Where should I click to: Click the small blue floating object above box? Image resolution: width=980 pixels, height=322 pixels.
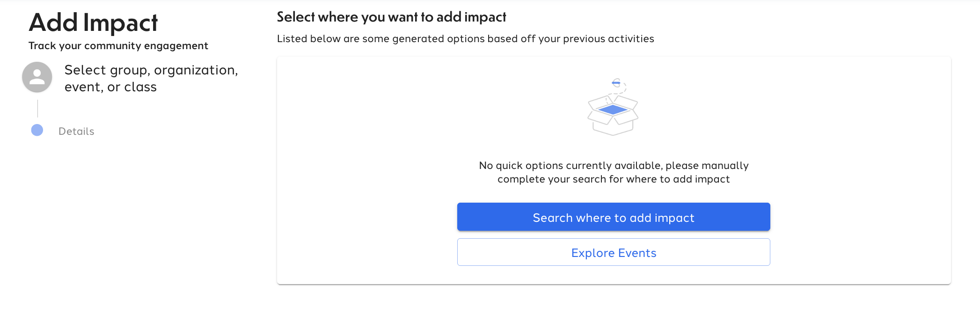pyautogui.click(x=616, y=83)
